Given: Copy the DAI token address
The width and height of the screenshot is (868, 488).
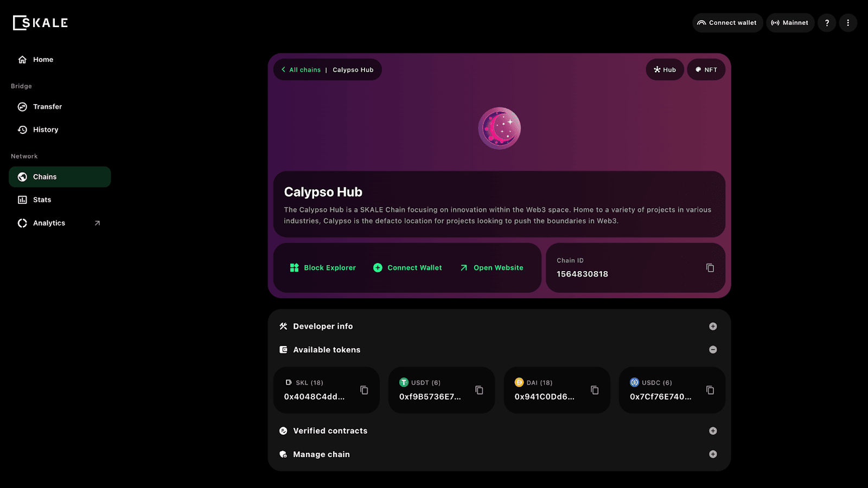Looking at the screenshot, I should pyautogui.click(x=595, y=390).
